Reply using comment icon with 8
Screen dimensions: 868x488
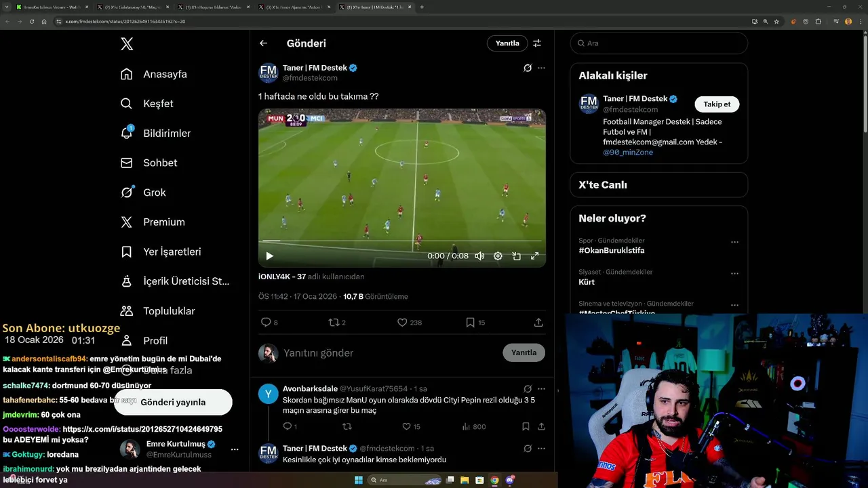click(x=269, y=323)
